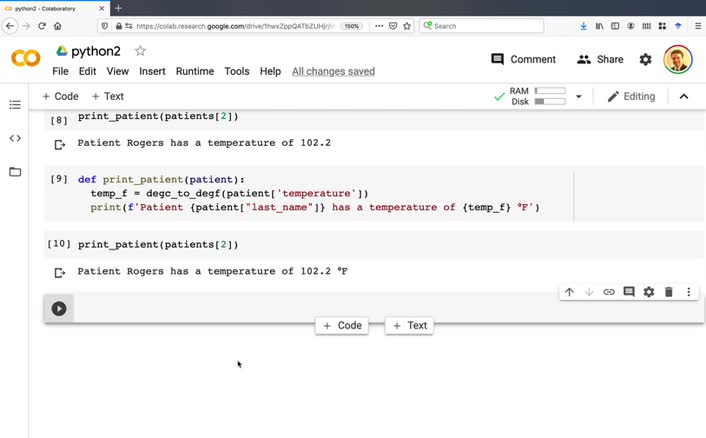Screen dimensions: 706x438
Task: Click cell 10 print_patient code
Action: tap(158, 244)
